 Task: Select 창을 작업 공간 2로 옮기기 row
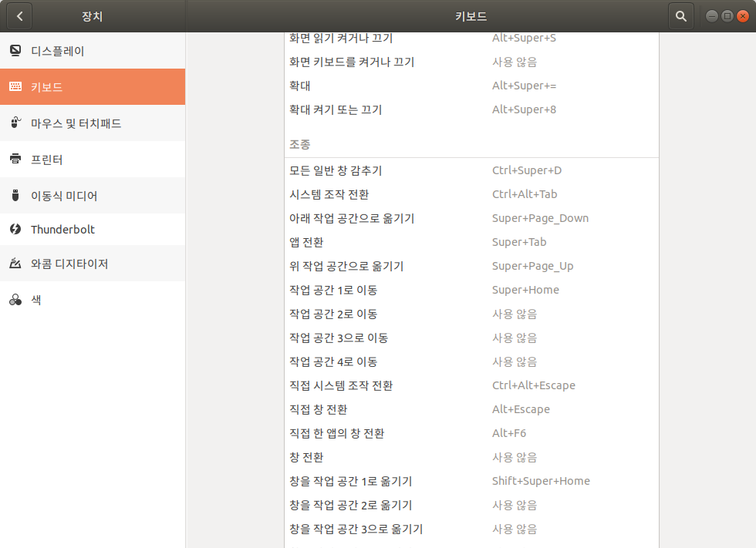pos(471,505)
